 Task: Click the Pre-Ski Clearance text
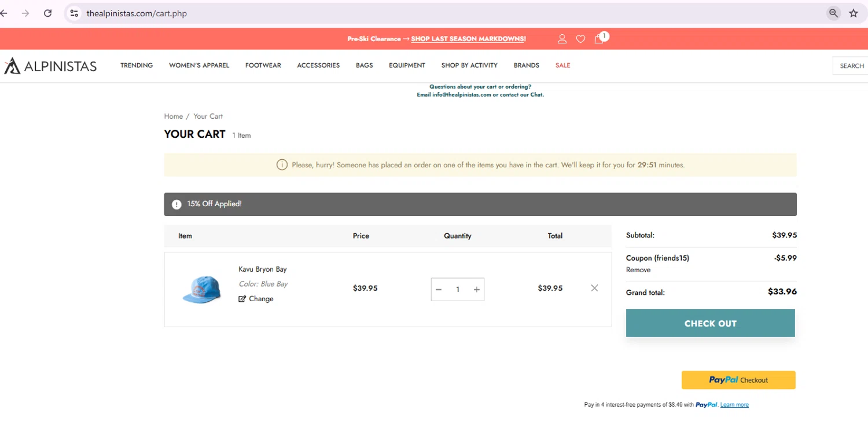[374, 39]
